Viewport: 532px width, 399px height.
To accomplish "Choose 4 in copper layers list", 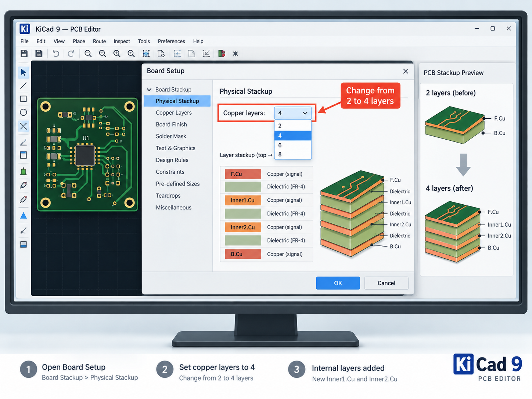I will click(x=293, y=136).
